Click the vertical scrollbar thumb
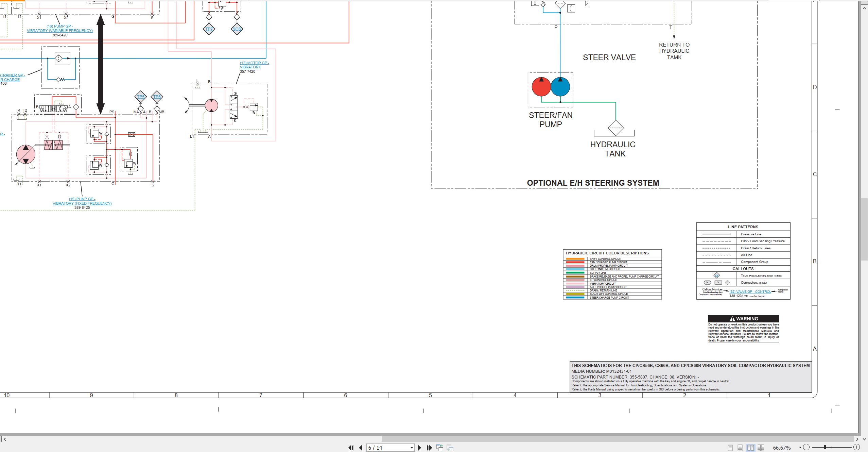Image resolution: width=868 pixels, height=452 pixels. coord(864,229)
